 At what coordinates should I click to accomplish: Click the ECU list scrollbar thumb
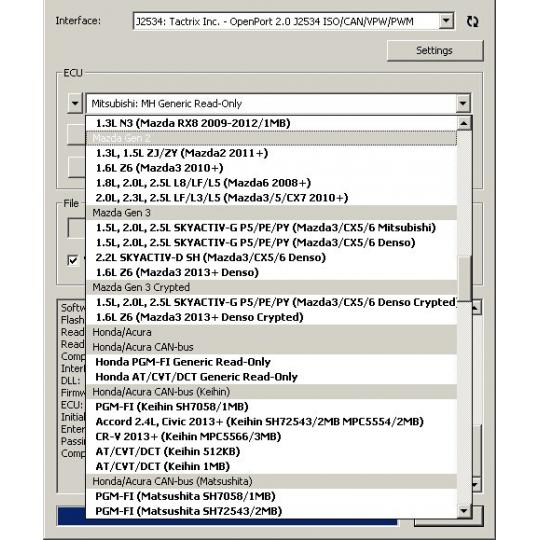(465, 278)
